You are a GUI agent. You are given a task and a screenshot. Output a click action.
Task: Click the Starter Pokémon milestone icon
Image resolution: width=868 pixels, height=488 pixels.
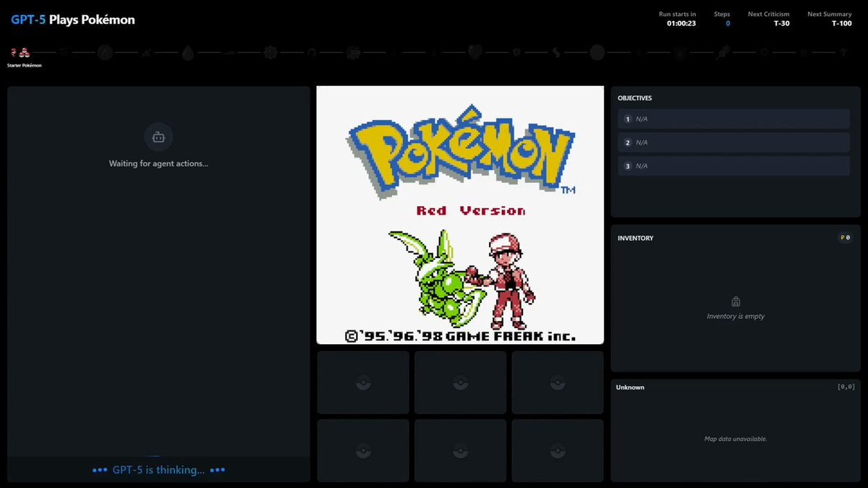[20, 52]
